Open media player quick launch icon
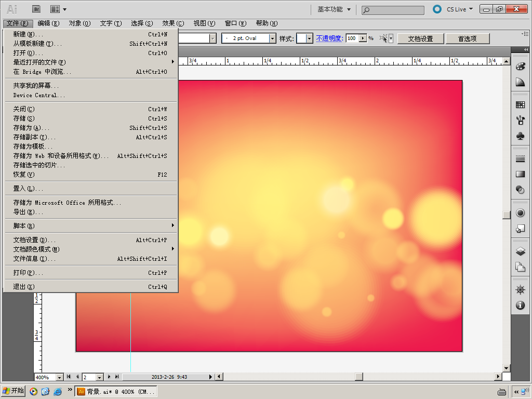The width and height of the screenshot is (532, 399). coord(33,392)
